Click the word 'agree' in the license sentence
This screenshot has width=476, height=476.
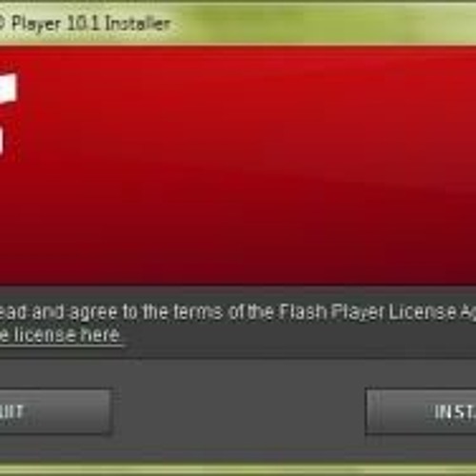pyautogui.click(x=93, y=313)
